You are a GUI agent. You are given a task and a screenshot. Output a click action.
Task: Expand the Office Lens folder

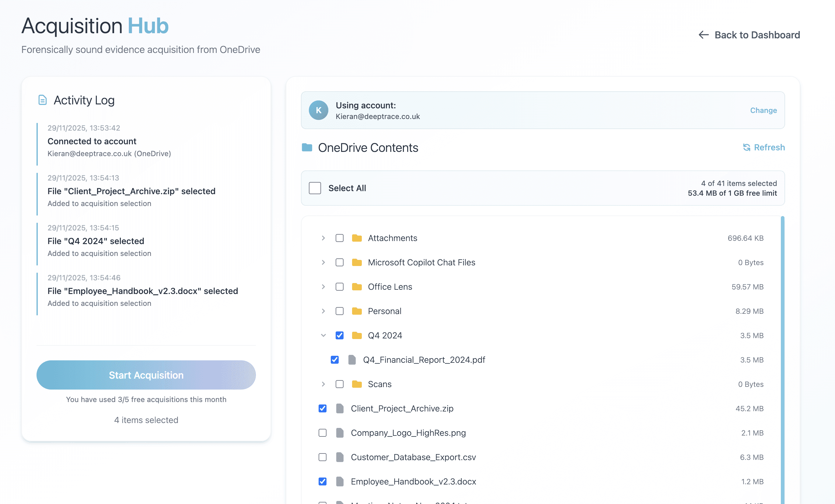323,287
